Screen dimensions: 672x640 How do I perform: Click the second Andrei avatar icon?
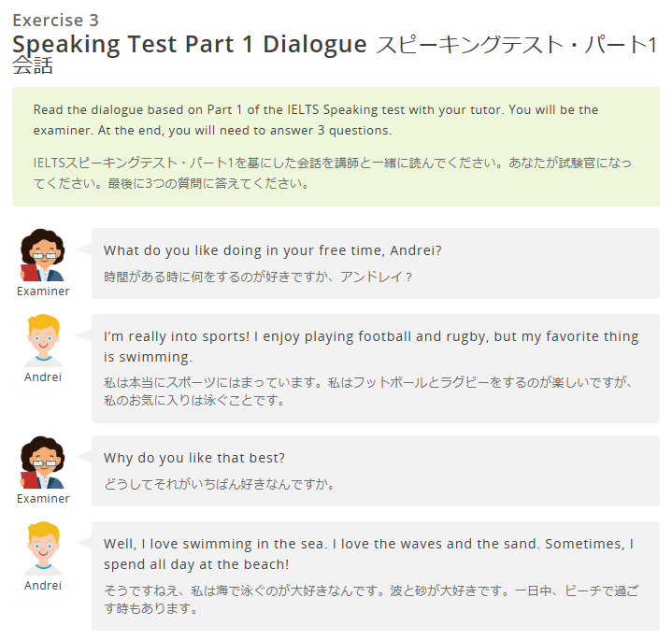(x=43, y=548)
